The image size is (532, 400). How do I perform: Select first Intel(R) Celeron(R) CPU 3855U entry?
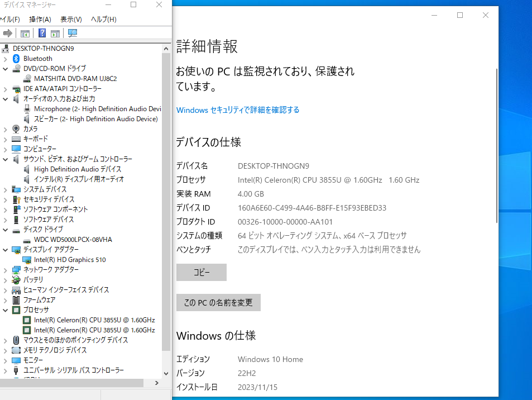[94, 320]
